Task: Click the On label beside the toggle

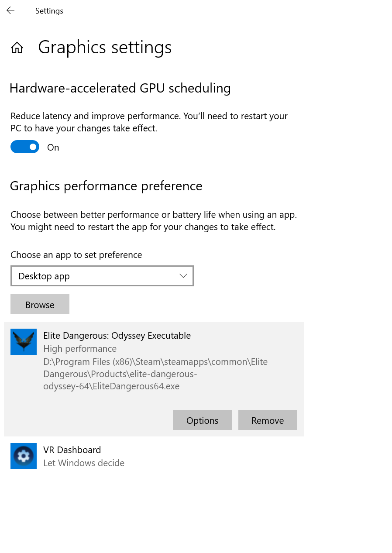Action: (53, 148)
